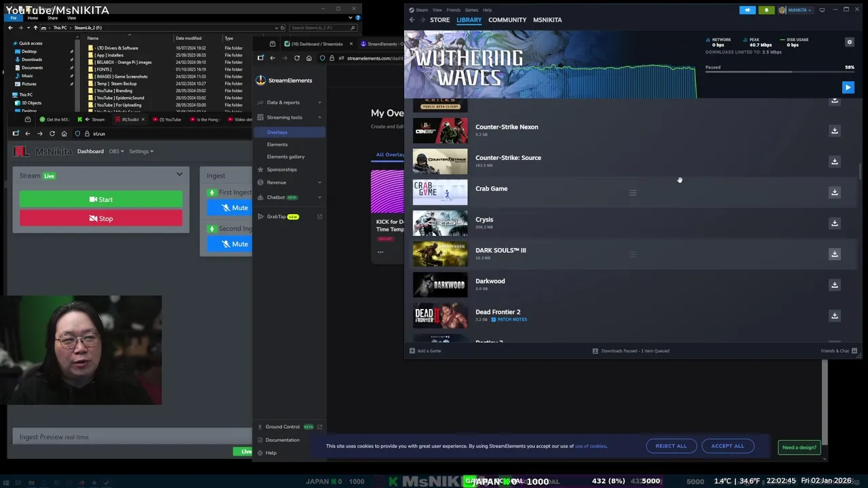The height and width of the screenshot is (488, 868).
Task: Select Overlays in StreamElements sidebar
Action: [290, 132]
